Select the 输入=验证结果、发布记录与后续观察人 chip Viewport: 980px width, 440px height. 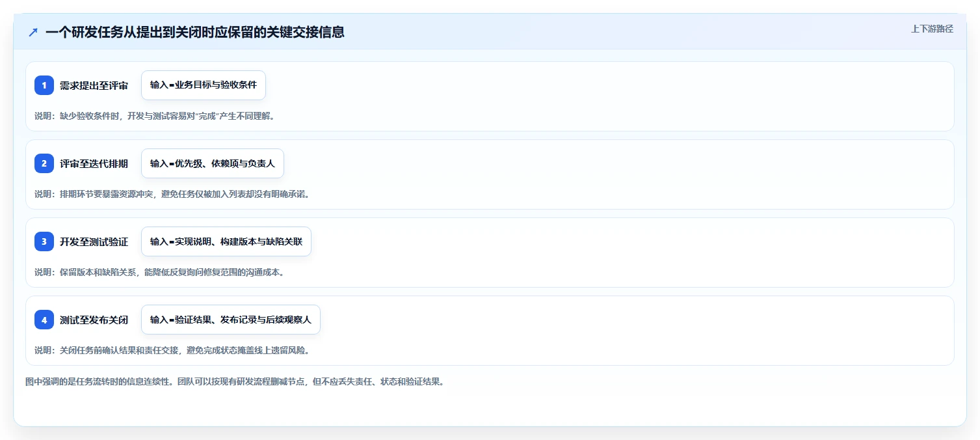pos(231,320)
